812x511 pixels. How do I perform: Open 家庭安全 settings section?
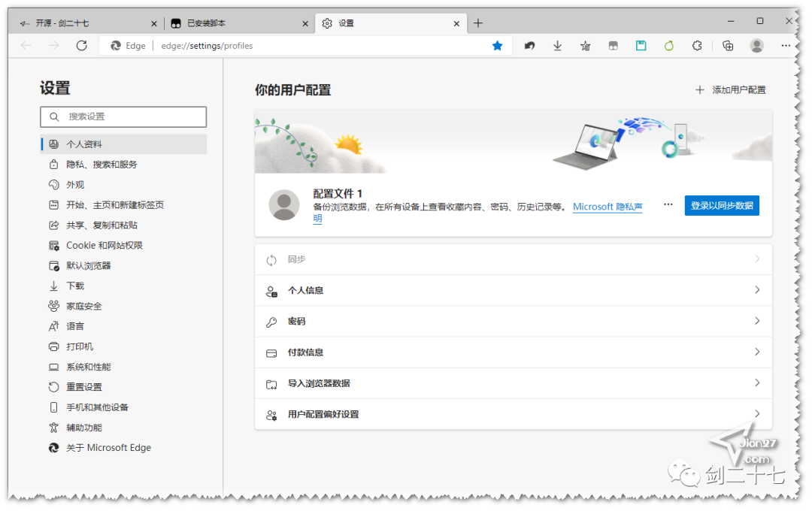[x=124, y=306]
